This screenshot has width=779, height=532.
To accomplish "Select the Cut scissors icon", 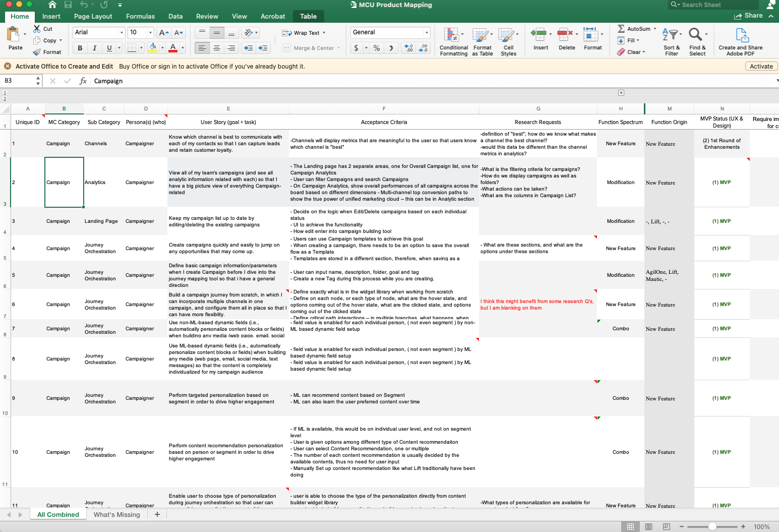I will 37,29.
